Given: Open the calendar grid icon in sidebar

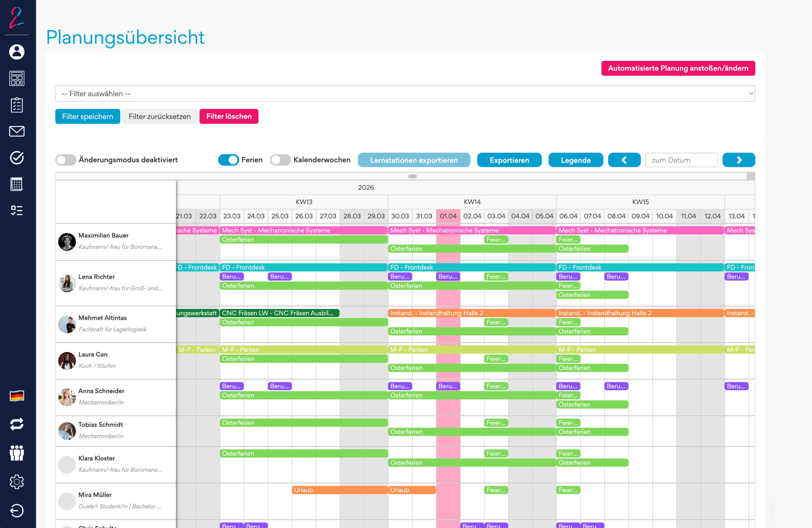Looking at the screenshot, I should (17, 184).
